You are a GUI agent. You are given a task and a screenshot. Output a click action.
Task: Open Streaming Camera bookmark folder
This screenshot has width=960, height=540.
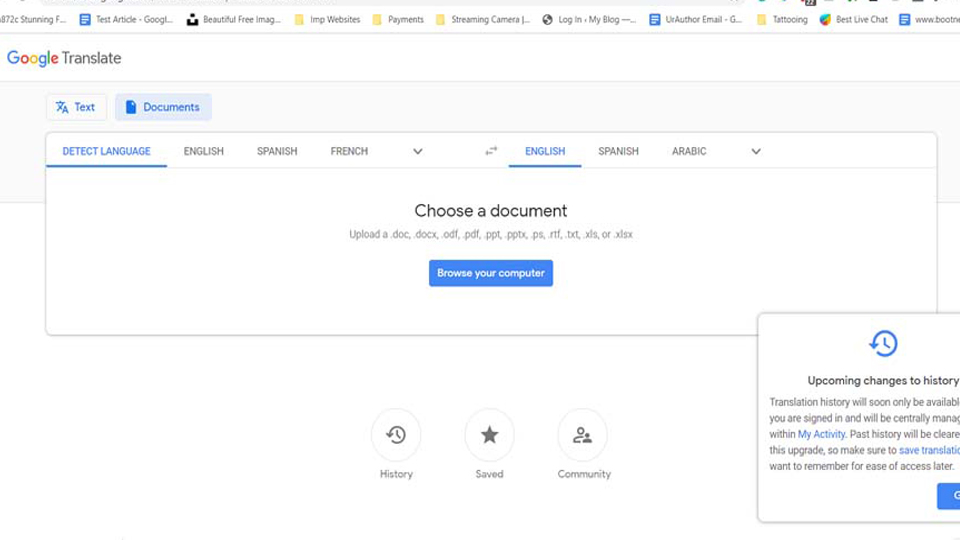[x=483, y=20]
